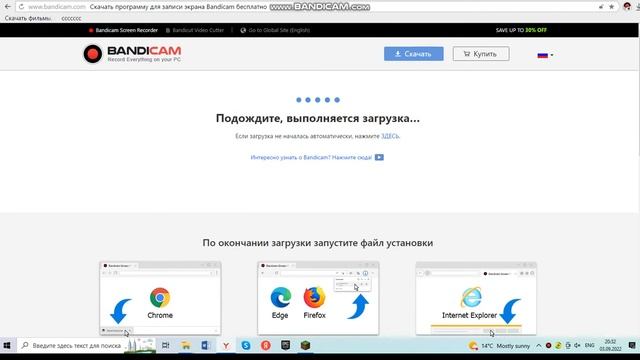Click the blue 'Скачать' download button
The image size is (640, 360).
pyautogui.click(x=413, y=54)
